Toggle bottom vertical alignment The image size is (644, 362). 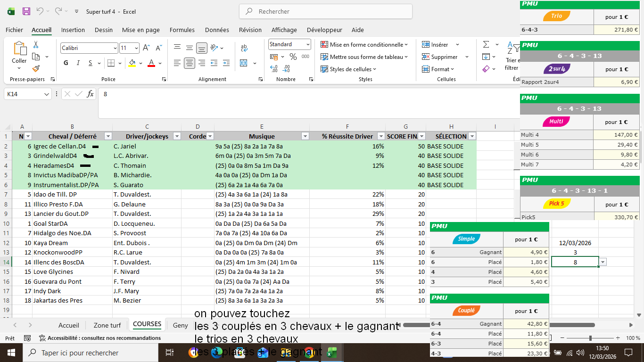pos(202,48)
